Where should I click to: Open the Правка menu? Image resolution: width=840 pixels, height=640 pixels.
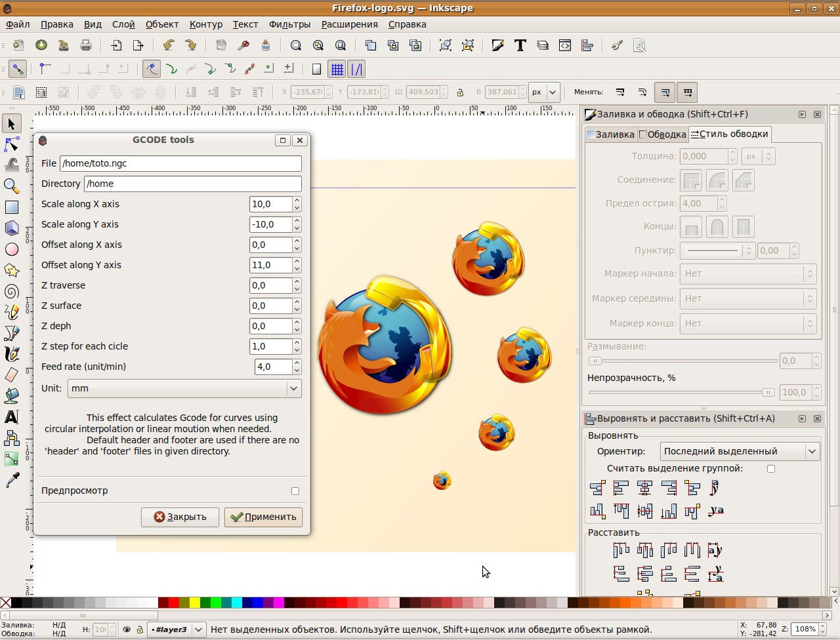click(56, 24)
